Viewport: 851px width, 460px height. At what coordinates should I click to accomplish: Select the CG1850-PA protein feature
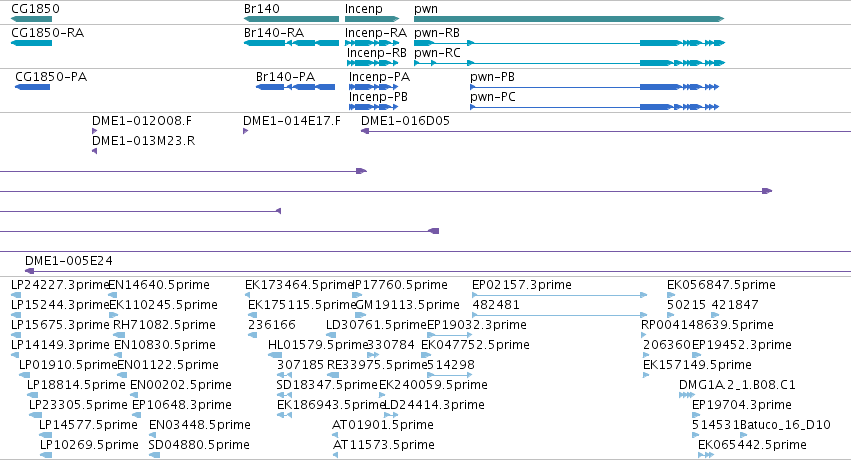click(x=33, y=87)
